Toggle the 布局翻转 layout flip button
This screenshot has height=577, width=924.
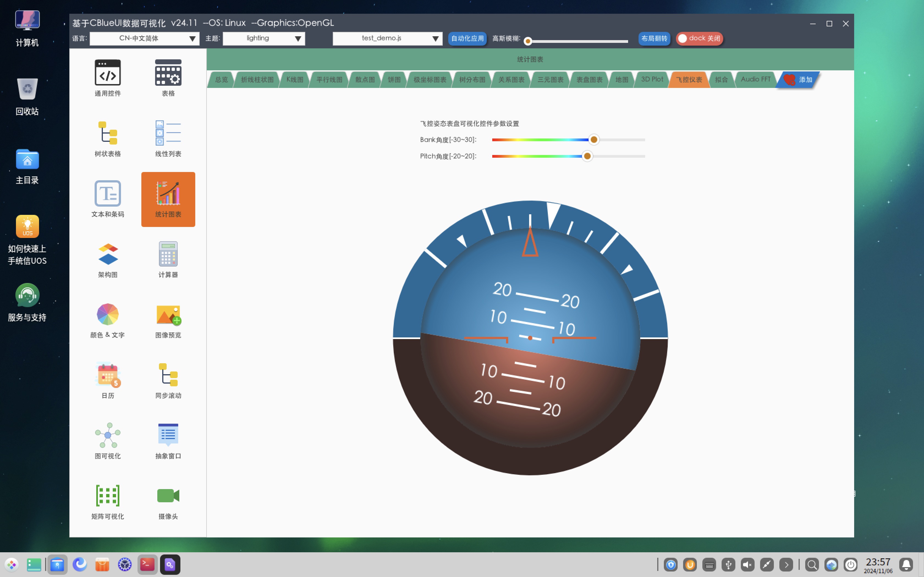654,38
